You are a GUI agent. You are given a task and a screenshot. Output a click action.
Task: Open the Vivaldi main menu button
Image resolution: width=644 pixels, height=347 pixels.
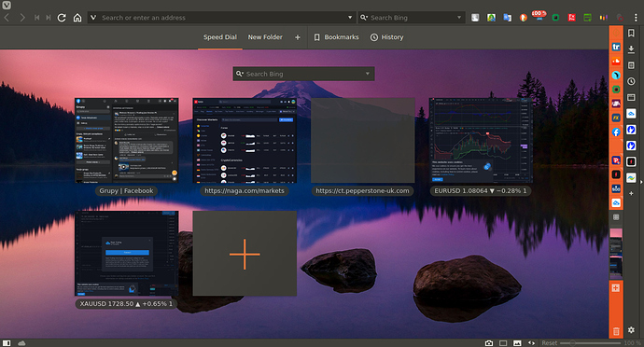7,5
